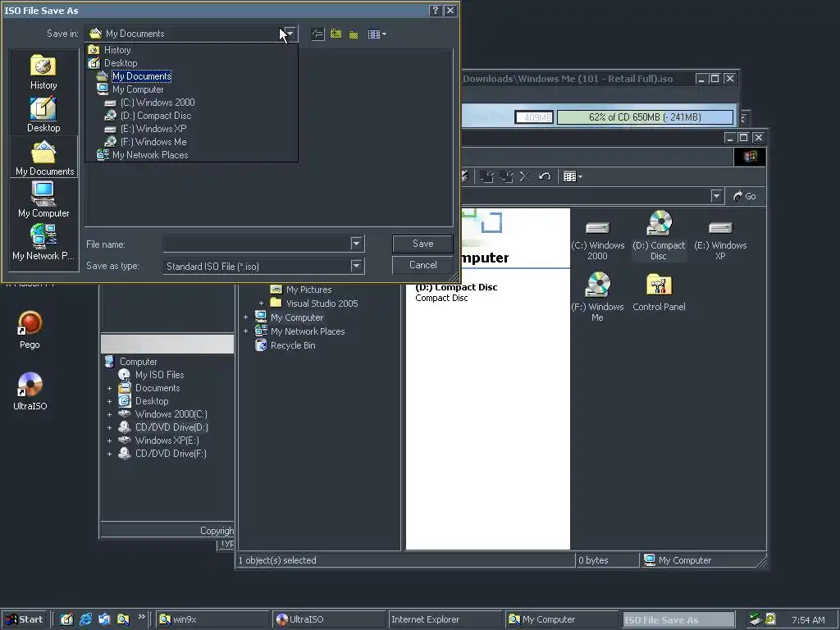The image size is (840, 630).
Task: Launch Outlook Express from Quick Launch
Action: tap(104, 619)
